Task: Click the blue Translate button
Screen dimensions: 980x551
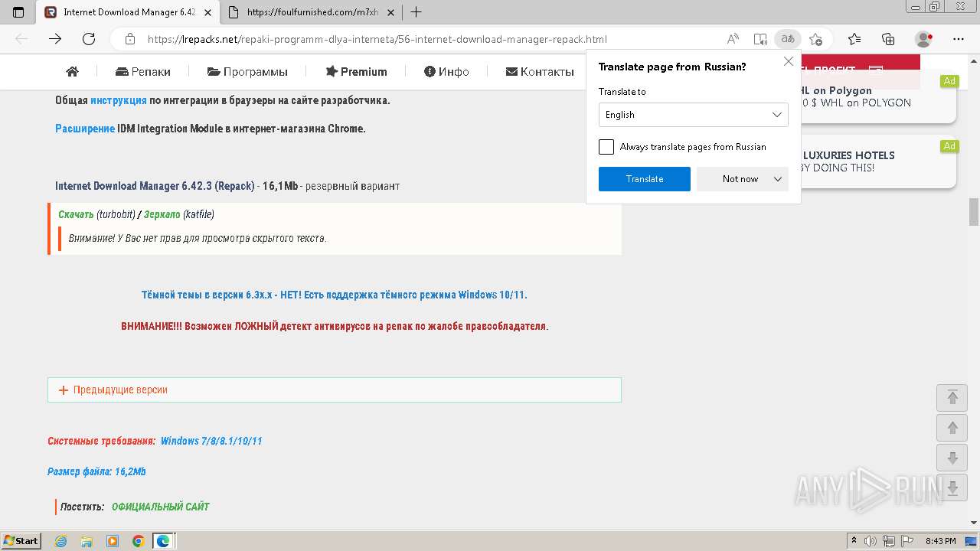Action: pos(645,179)
